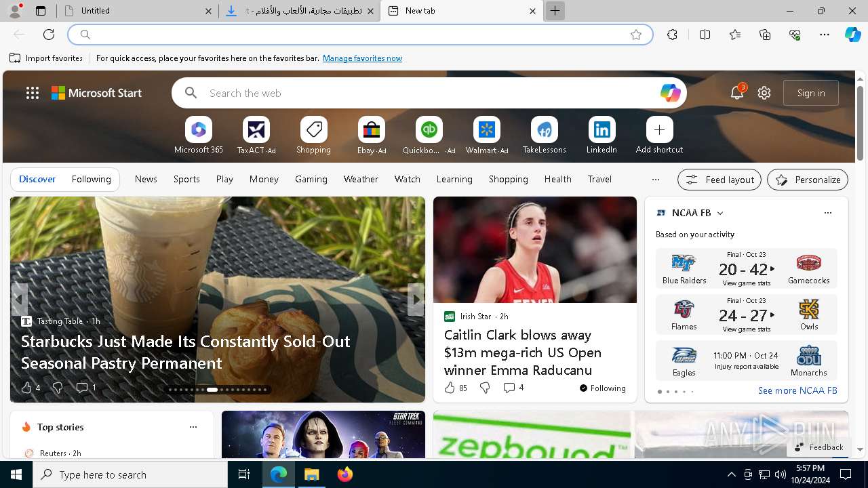The width and height of the screenshot is (868, 488).
Task: Click the Add shortcut plus icon
Action: click(659, 129)
